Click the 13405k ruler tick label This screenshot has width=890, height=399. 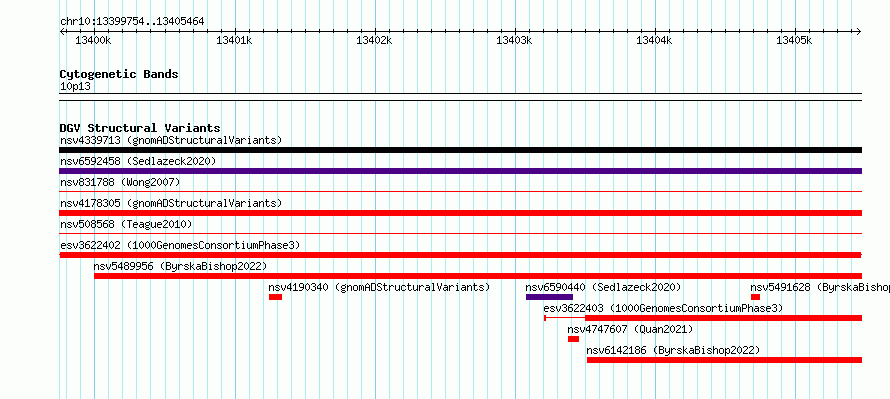[795, 40]
